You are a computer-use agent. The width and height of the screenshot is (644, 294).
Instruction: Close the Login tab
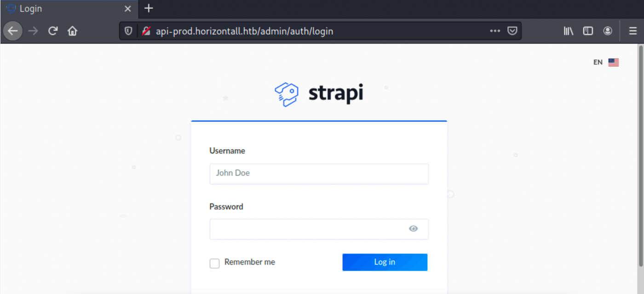(x=128, y=9)
